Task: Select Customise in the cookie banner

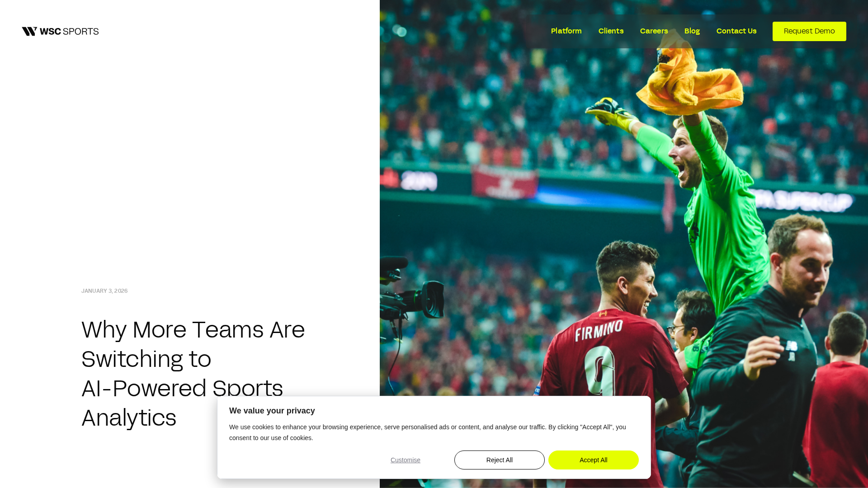Action: point(406,460)
